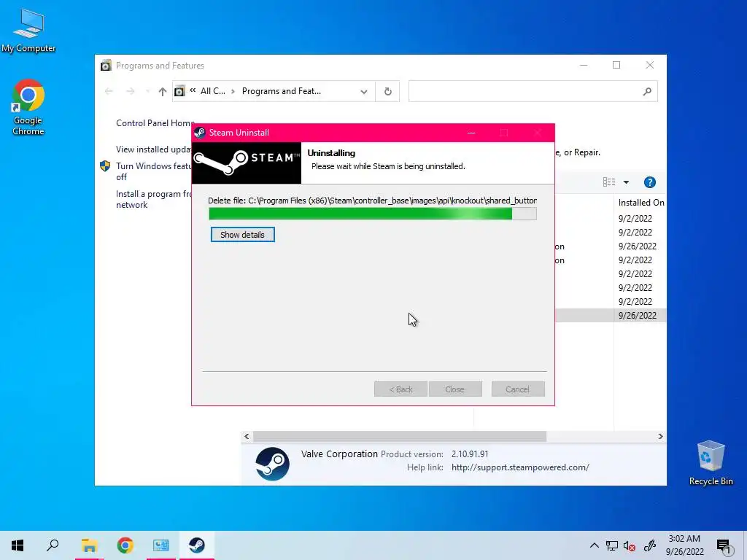Go forward in Programs and Features
Screen dimensions: 747x560
(x=130, y=91)
